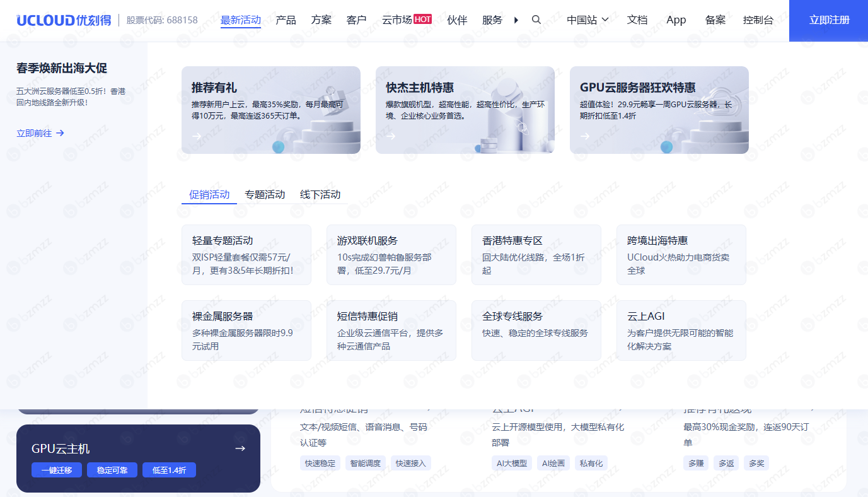Click the arrow icon on 推荐有礼 card
This screenshot has height=497, width=868.
click(x=197, y=136)
